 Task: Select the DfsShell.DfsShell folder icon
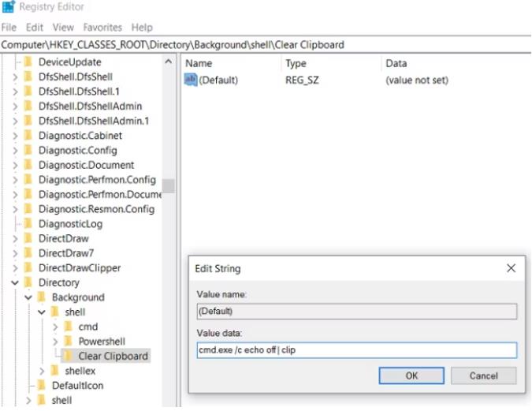[x=28, y=77]
